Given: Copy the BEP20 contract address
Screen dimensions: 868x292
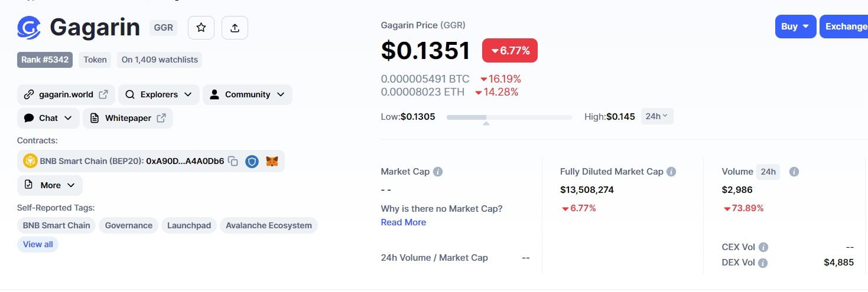Looking at the screenshot, I should (233, 161).
